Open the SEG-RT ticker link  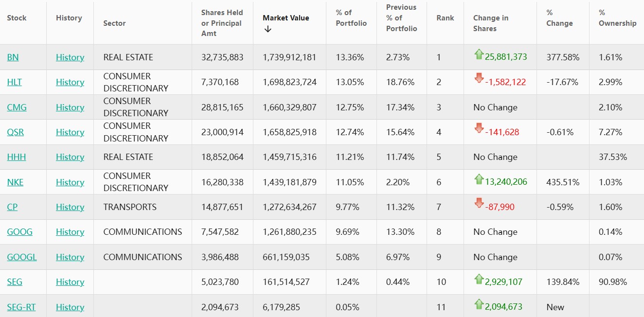coord(21,307)
